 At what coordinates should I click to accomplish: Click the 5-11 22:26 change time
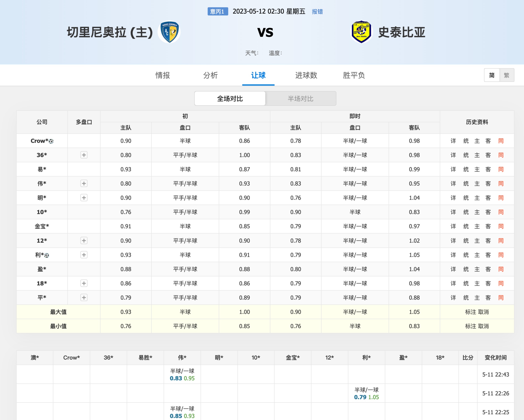click(x=495, y=393)
